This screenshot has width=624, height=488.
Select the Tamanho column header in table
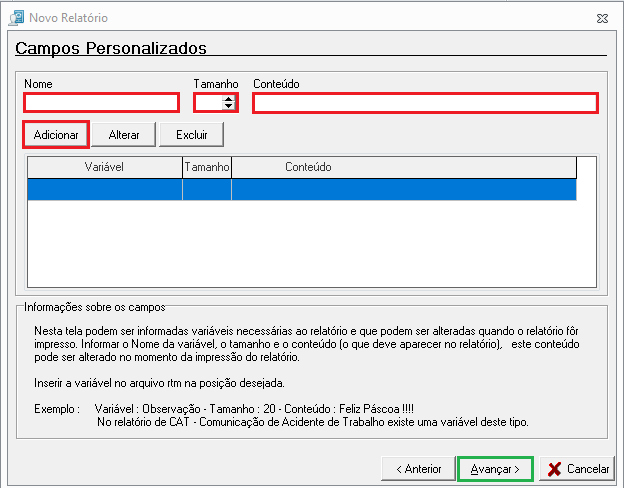coord(207,167)
